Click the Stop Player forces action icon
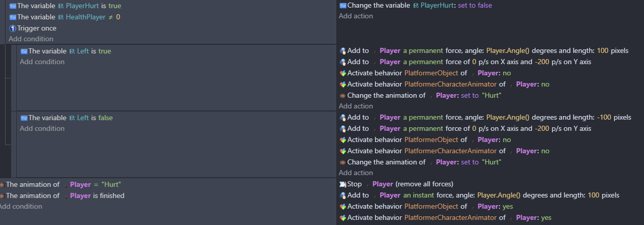Screen dimensions: 644x225 343,184
